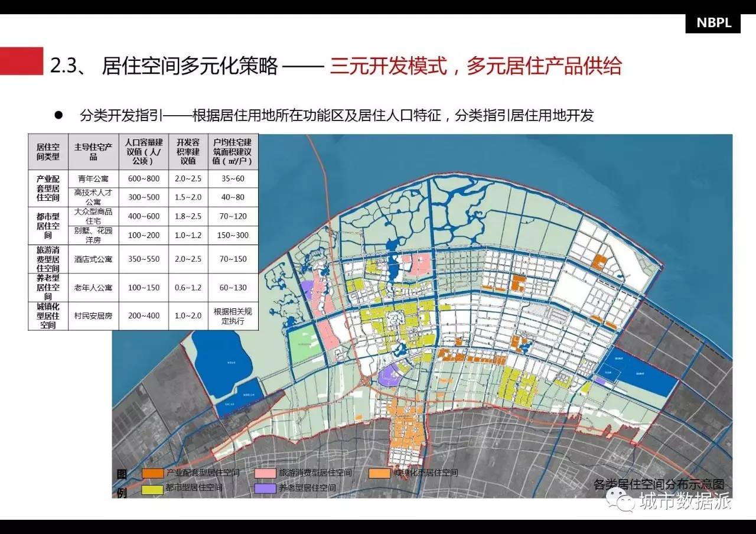Click the 600~800 population value
Screen dimensions: 756x534
(144, 178)
